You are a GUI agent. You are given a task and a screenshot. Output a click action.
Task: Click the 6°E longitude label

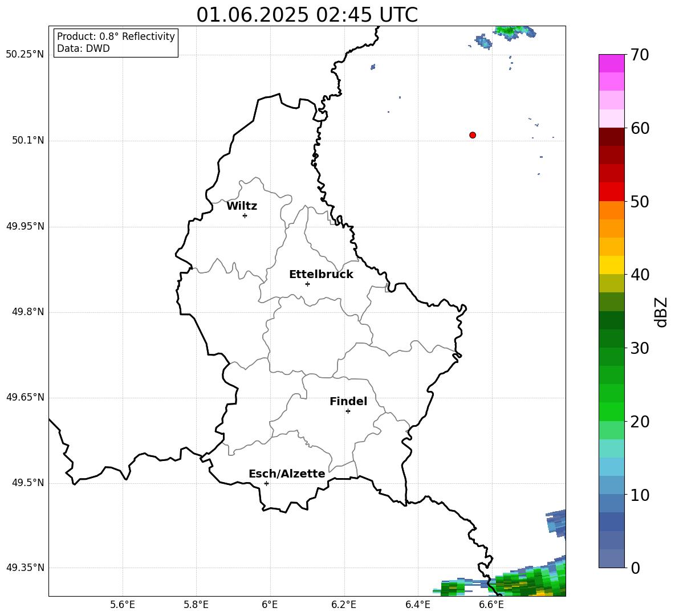click(x=270, y=605)
